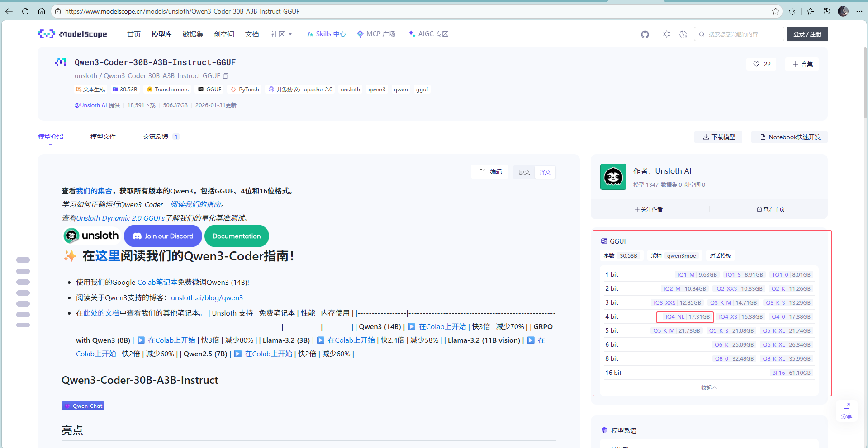Open the unsloth.ai/blog/qwen3 link

click(x=207, y=297)
